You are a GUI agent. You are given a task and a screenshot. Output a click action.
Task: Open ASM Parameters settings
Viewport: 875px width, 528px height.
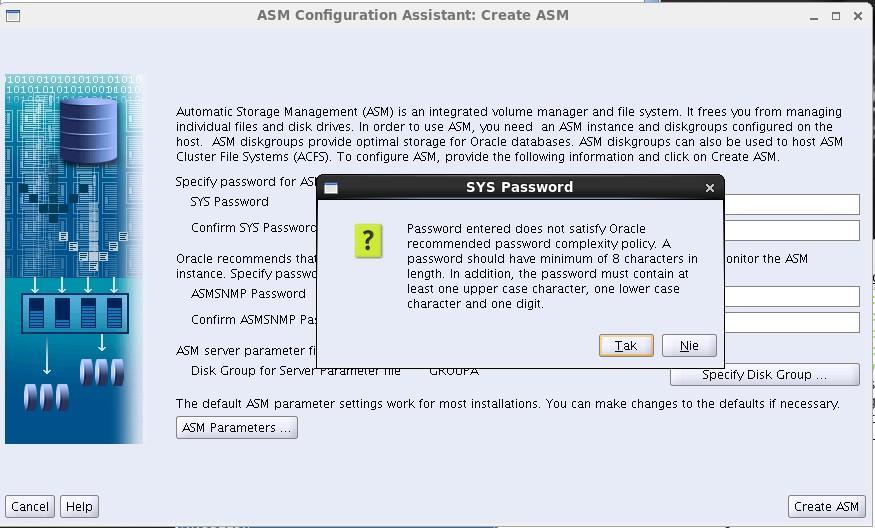(237, 428)
